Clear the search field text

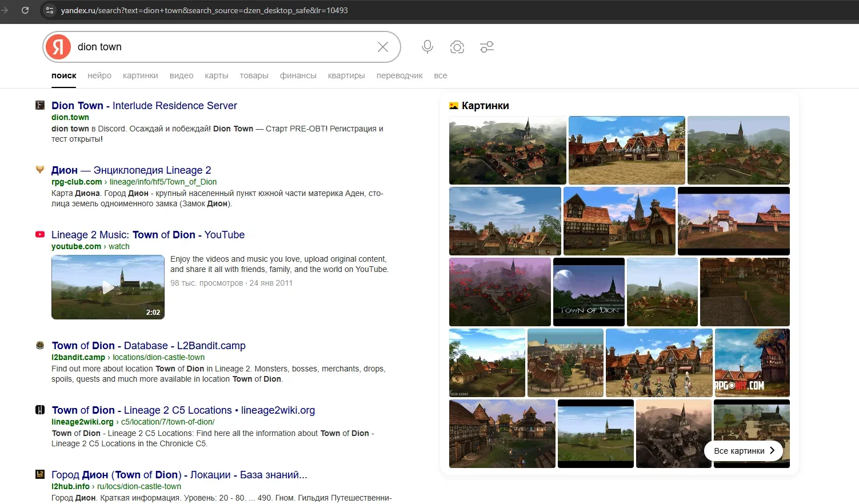(383, 47)
